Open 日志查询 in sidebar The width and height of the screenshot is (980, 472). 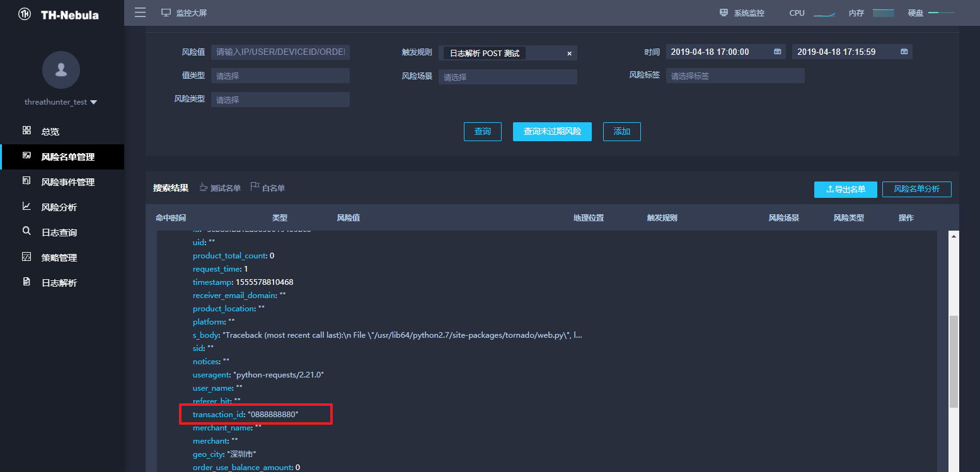[62, 233]
